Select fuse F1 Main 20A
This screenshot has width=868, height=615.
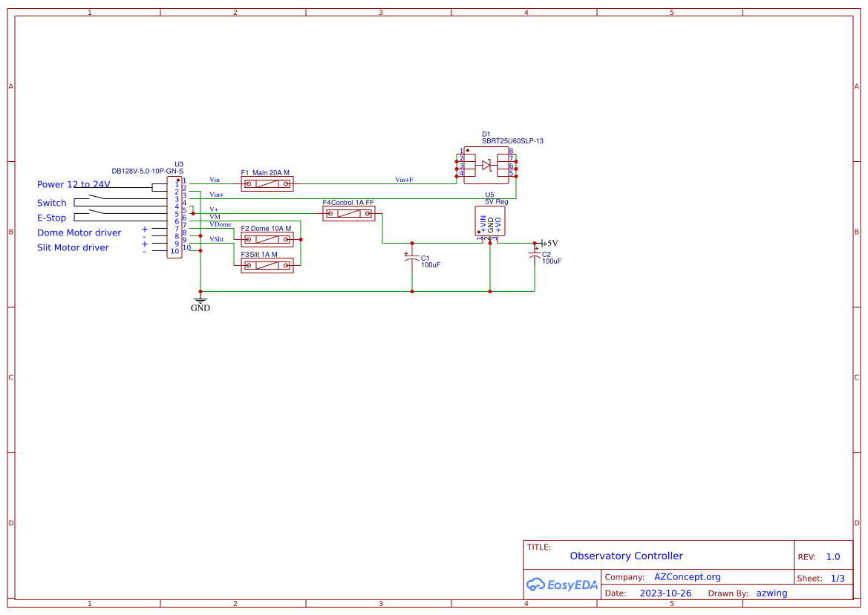[x=267, y=183]
